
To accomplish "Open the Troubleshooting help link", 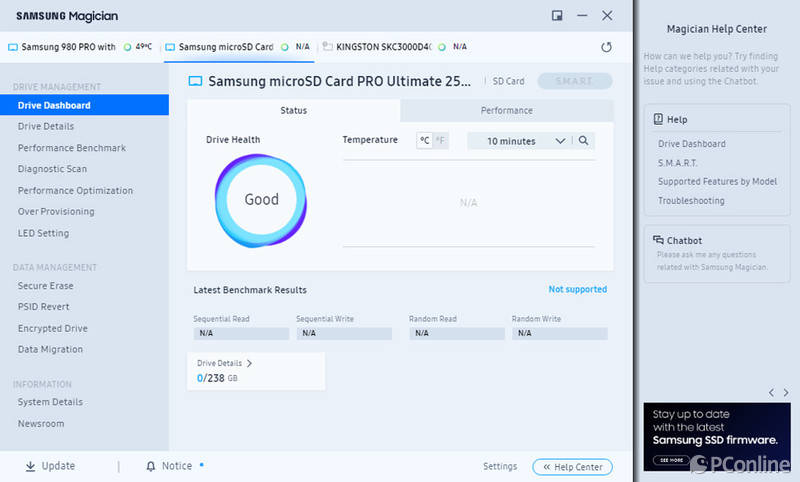I will (691, 200).
